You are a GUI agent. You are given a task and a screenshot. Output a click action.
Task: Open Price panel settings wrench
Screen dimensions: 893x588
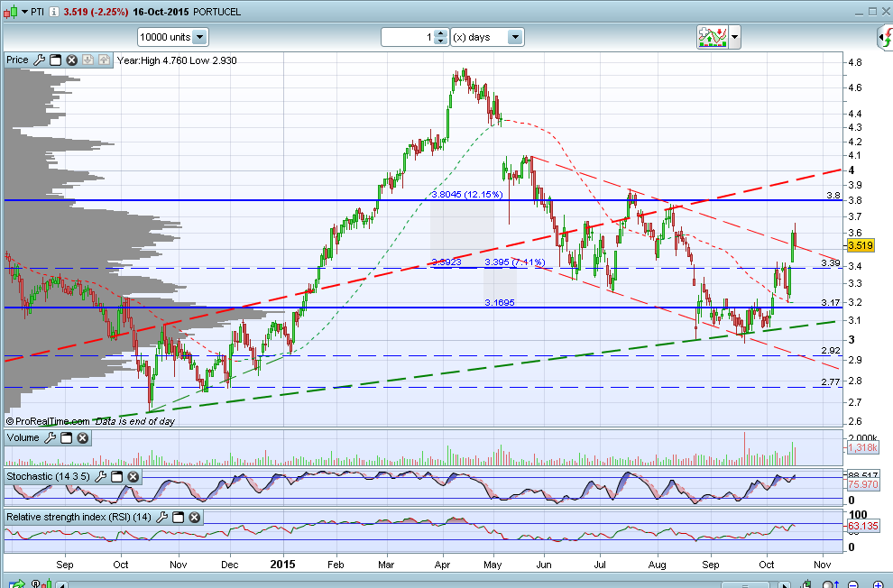39,60
